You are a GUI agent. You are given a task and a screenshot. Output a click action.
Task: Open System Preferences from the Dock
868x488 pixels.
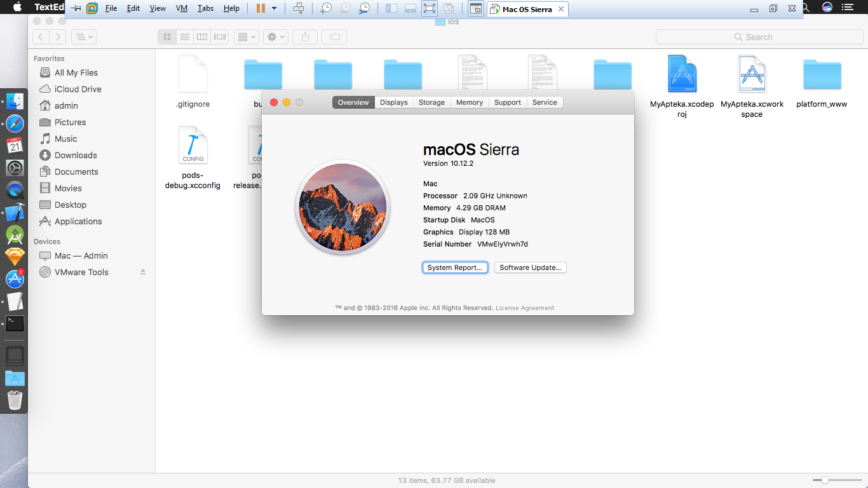15,168
